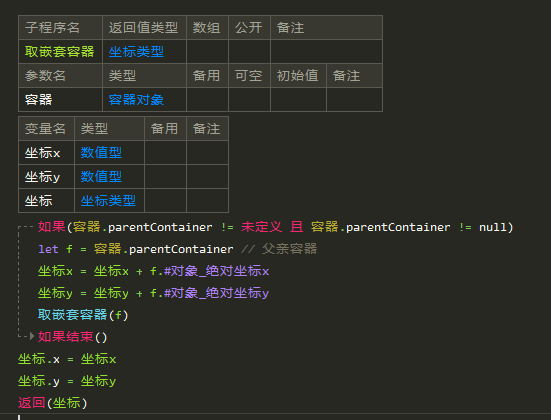Viewport: 551px width, 420px height.
Task: Click the 可空 header cell
Action: pos(249,76)
